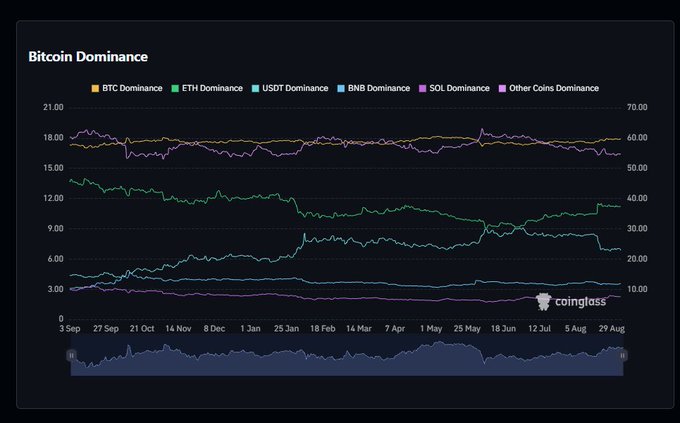Click the 6.00 left axis value

click(x=55, y=259)
